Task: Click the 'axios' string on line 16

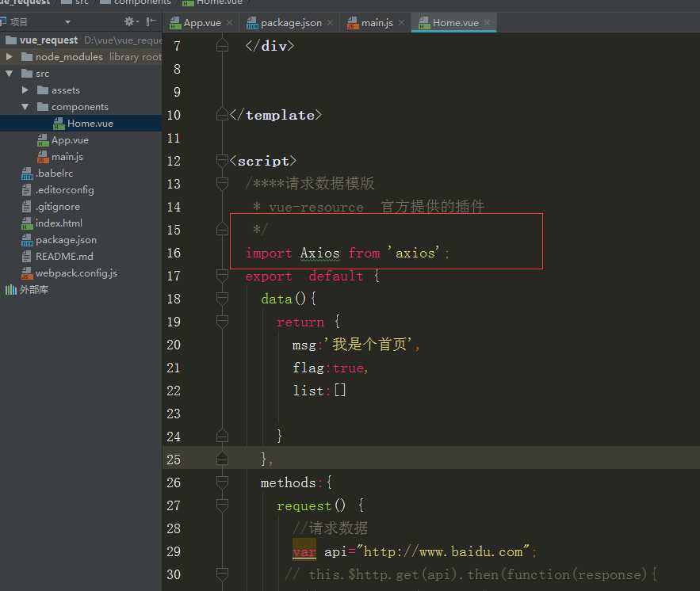Action: click(414, 253)
